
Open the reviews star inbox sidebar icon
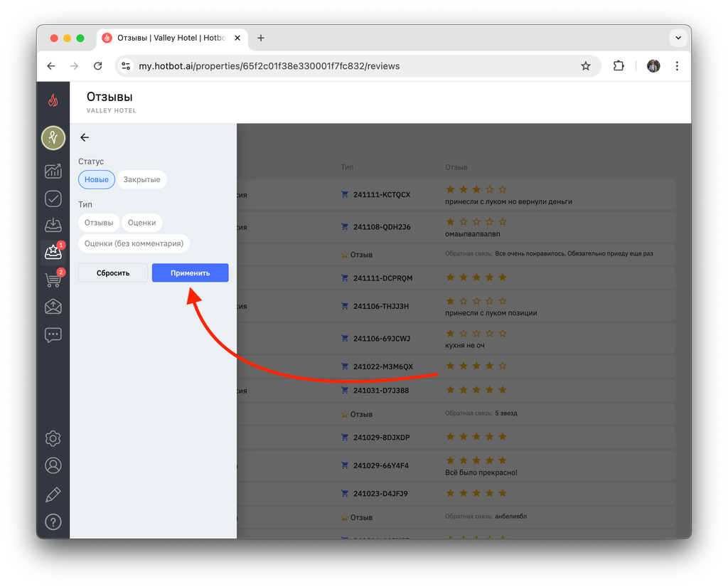click(x=53, y=253)
